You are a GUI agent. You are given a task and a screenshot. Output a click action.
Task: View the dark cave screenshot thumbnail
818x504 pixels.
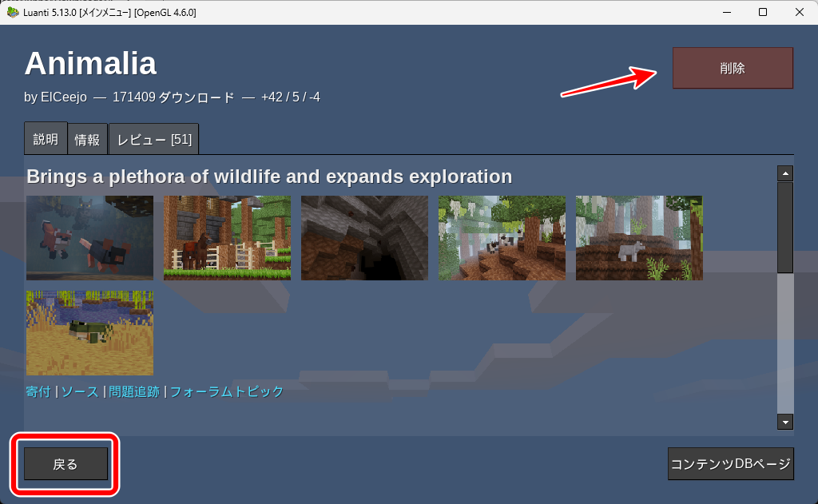click(x=364, y=238)
